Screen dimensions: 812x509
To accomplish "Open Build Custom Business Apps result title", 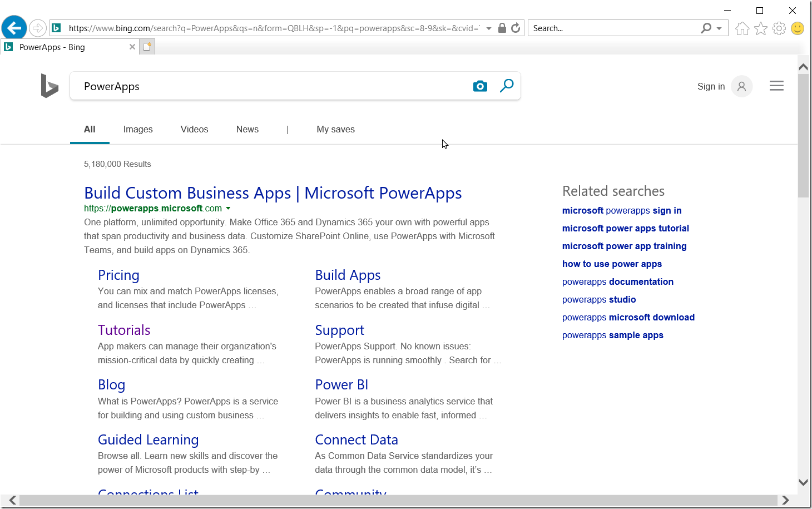I will coord(273,193).
